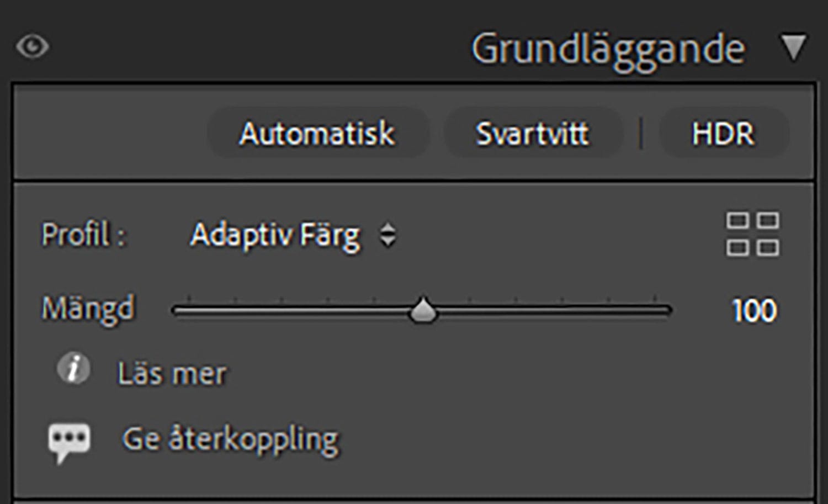The image size is (828, 504).
Task: Click the empty header bar left of Grundläggande title
Action: coord(248,47)
